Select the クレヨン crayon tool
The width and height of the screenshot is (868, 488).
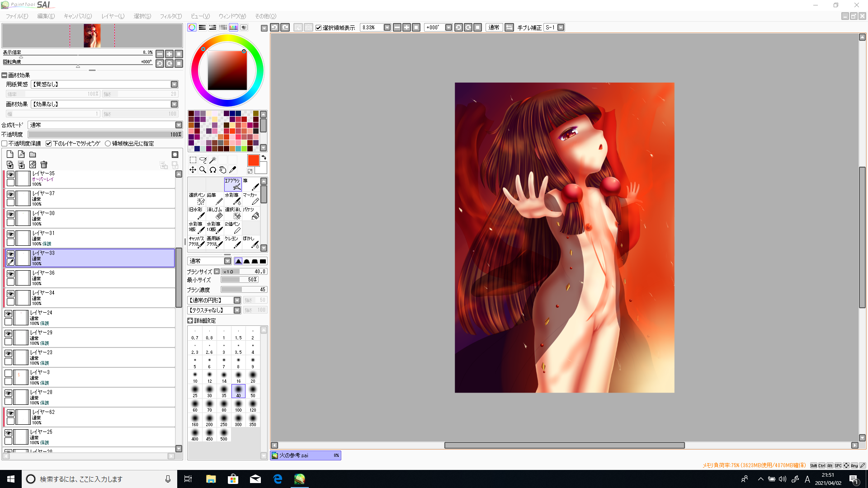point(233,242)
